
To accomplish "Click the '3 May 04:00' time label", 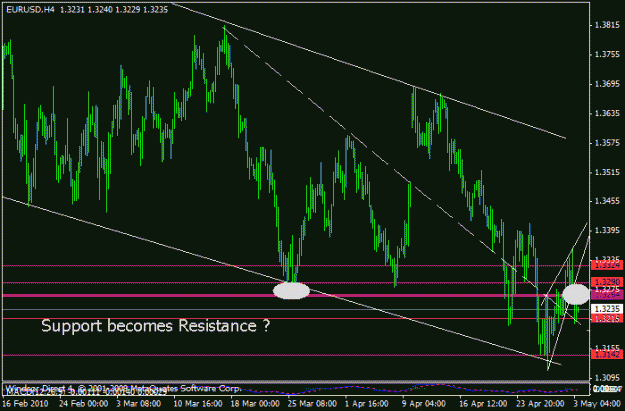I will (597, 403).
